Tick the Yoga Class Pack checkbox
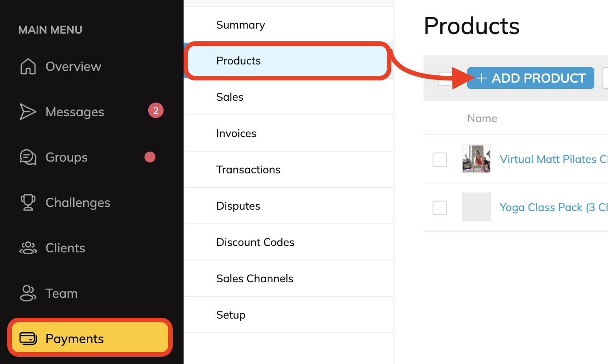The height and width of the screenshot is (364, 608). pos(440,208)
